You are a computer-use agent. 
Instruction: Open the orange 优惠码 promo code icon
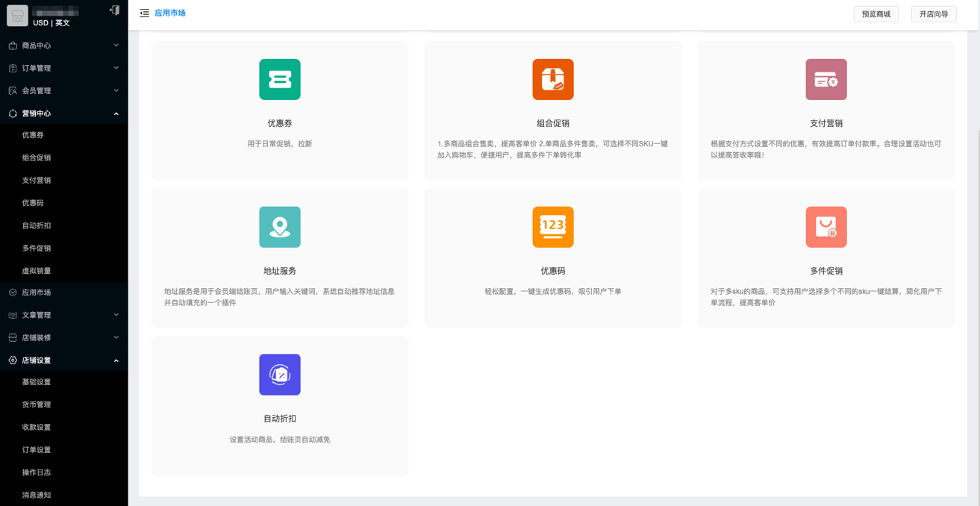click(553, 227)
